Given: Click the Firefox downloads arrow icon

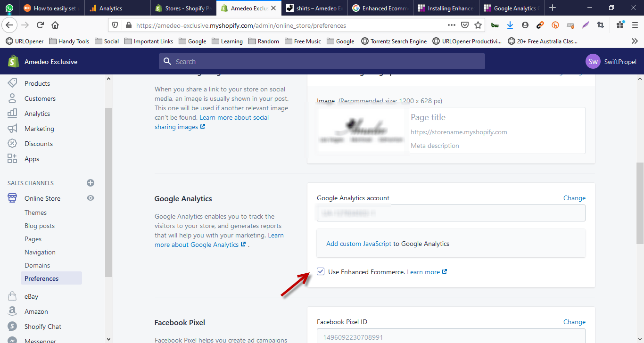Looking at the screenshot, I should point(510,25).
